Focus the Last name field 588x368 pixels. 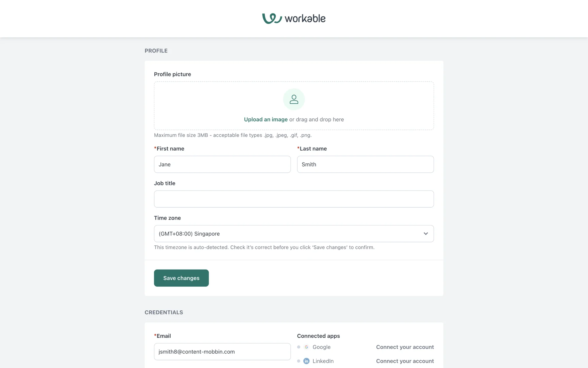pos(365,164)
